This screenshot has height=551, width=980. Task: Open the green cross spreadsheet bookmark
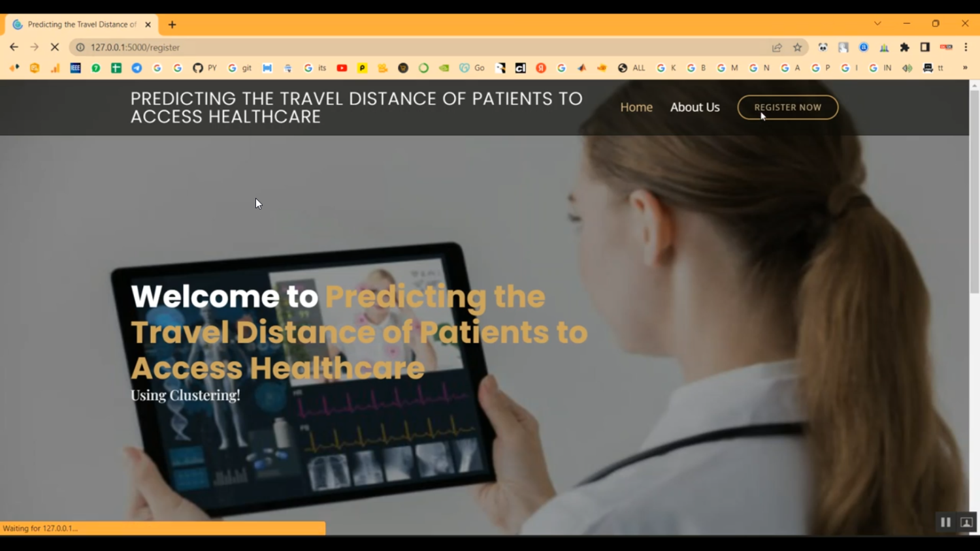tap(116, 68)
